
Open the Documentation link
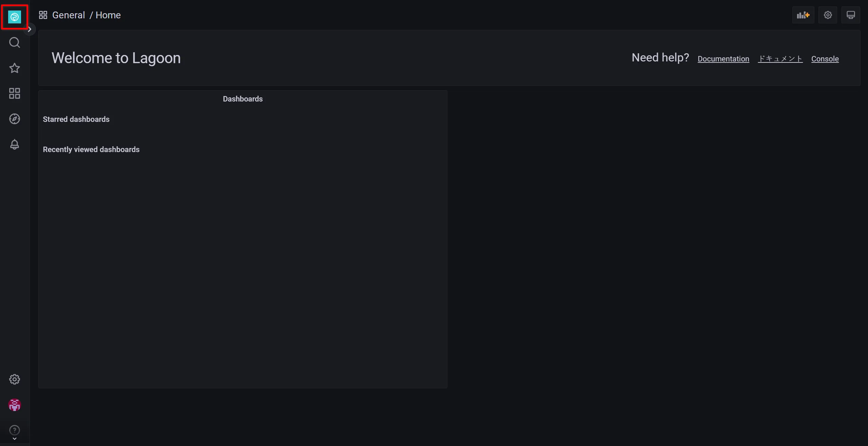click(x=723, y=59)
